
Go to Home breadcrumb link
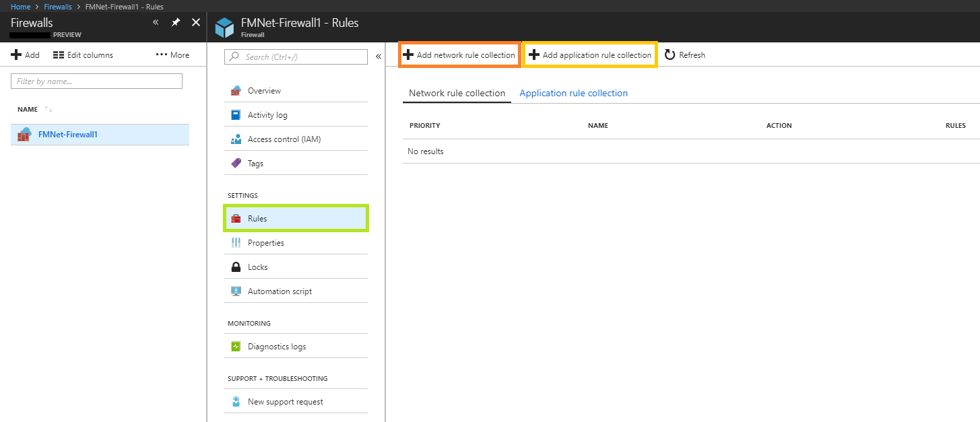tap(21, 7)
